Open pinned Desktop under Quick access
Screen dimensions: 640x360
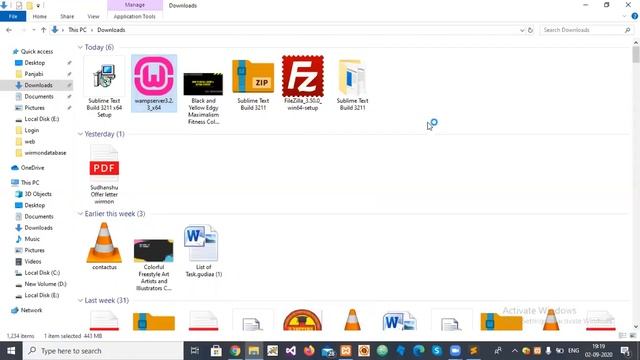35,63
